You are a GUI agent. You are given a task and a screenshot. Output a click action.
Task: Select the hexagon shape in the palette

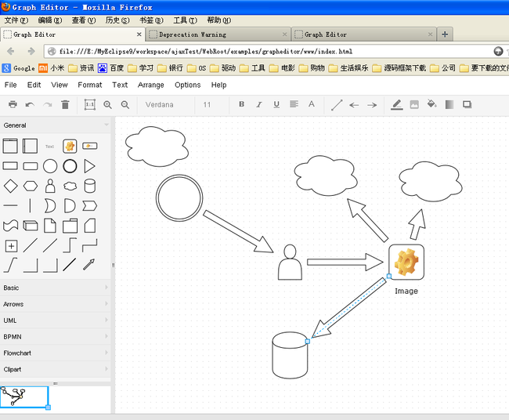[31, 186]
